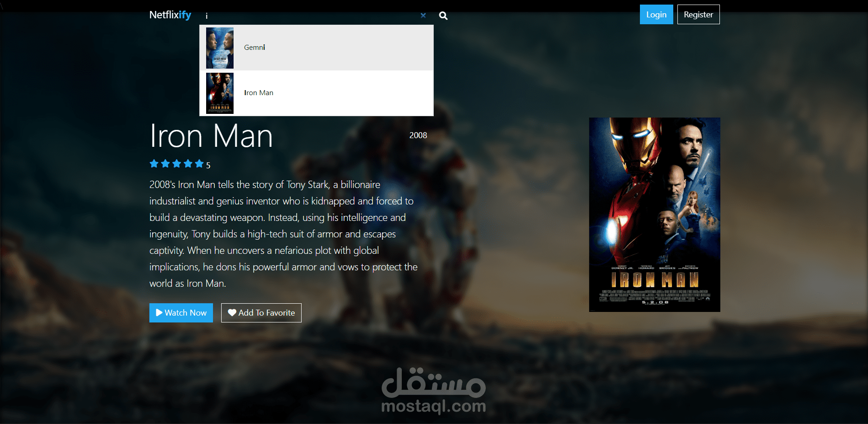
Task: Clear the search box with the X
Action: coord(423,16)
